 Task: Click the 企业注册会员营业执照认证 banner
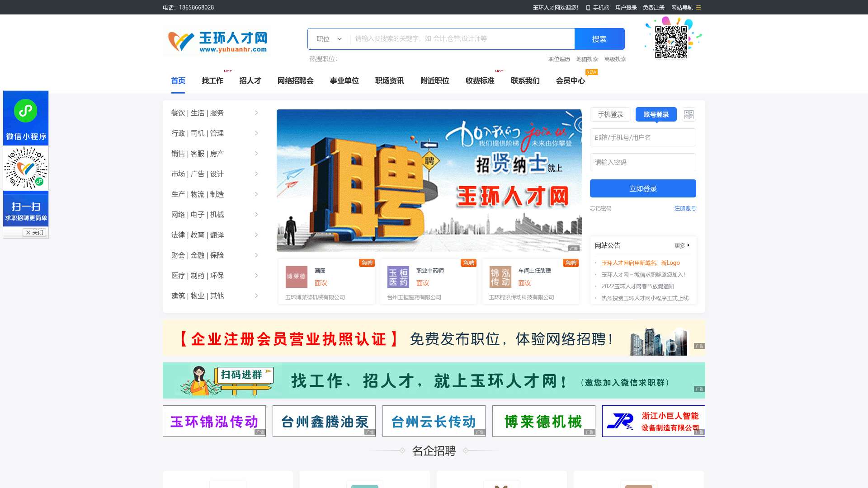point(434,338)
